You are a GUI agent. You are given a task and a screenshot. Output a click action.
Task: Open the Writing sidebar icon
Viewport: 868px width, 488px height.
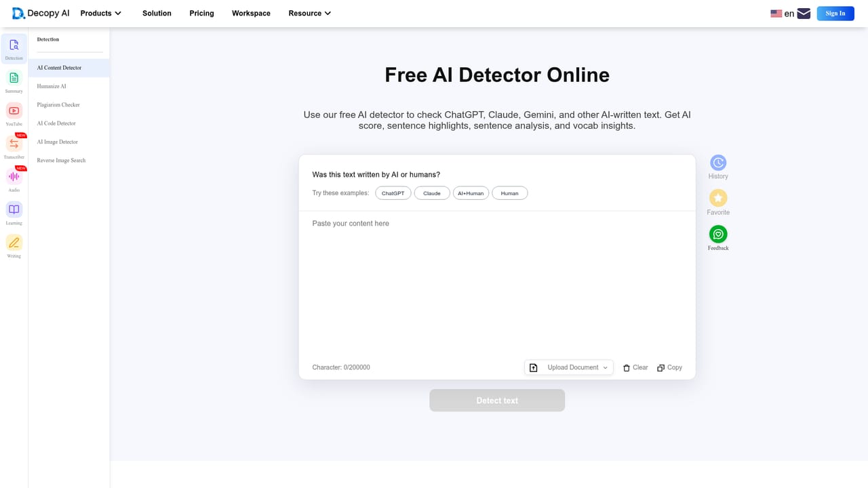tap(14, 243)
